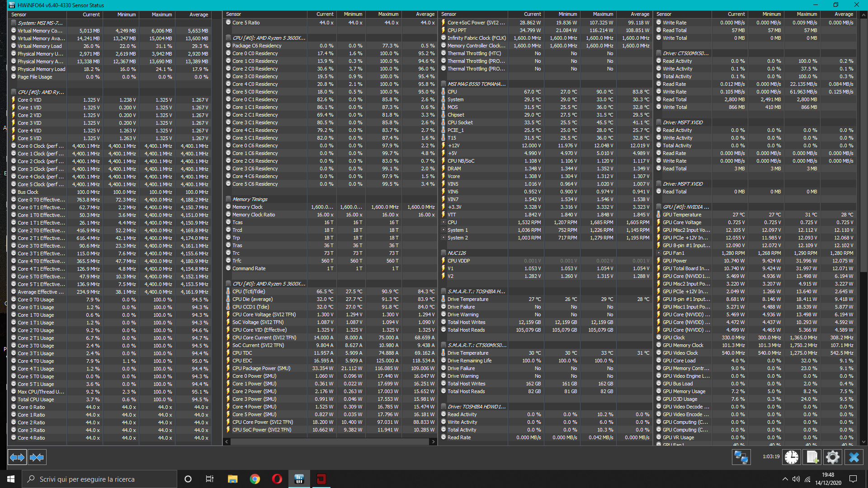Start logging with the sheet icon

(x=812, y=457)
